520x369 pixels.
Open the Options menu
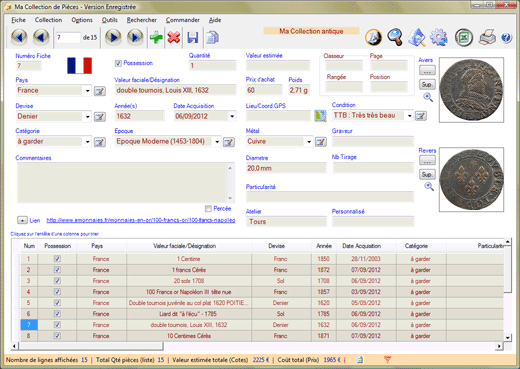pyautogui.click(x=82, y=20)
